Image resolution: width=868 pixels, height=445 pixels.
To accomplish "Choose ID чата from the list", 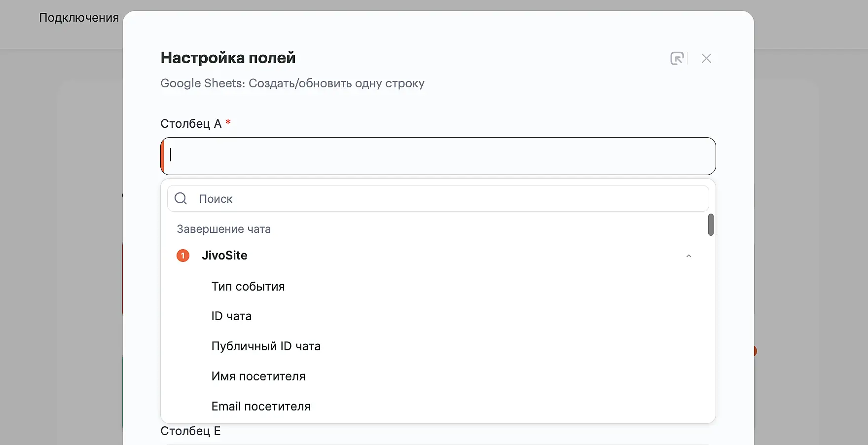I will (x=231, y=316).
